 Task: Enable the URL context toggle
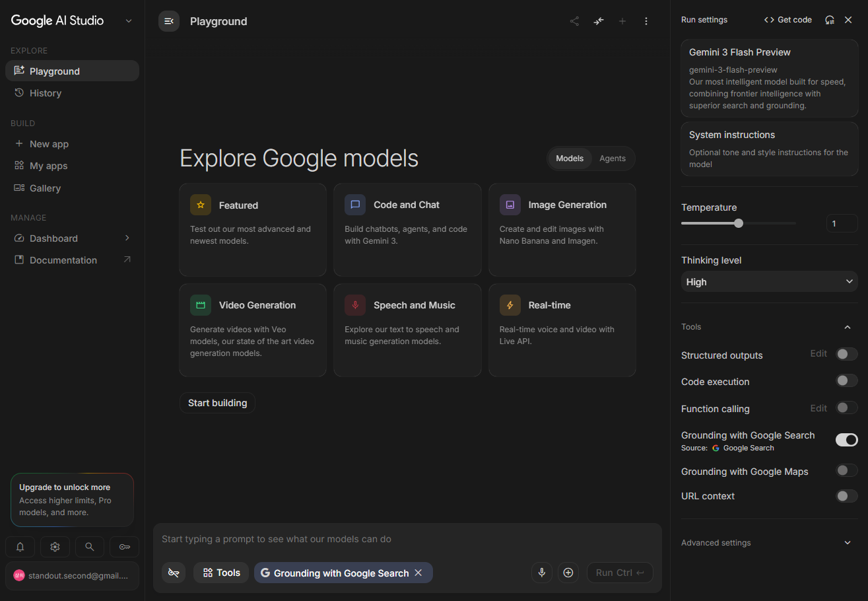(847, 496)
